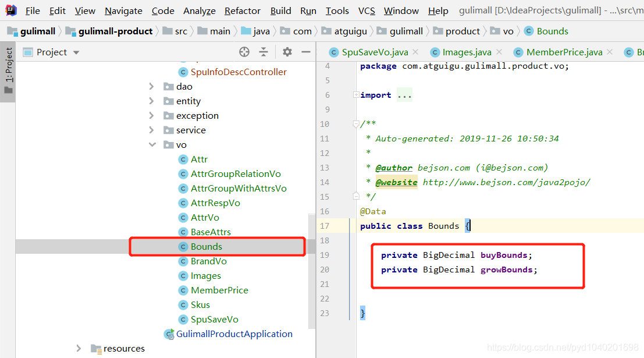Select BrandVo class in tree
The image size is (644, 358).
click(x=208, y=261)
